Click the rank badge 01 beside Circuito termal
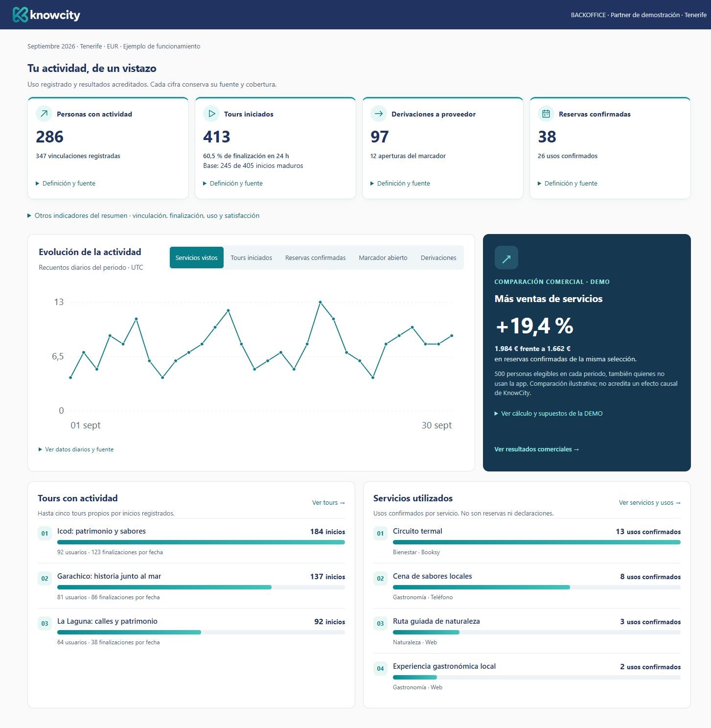The width and height of the screenshot is (711, 728). tap(380, 533)
